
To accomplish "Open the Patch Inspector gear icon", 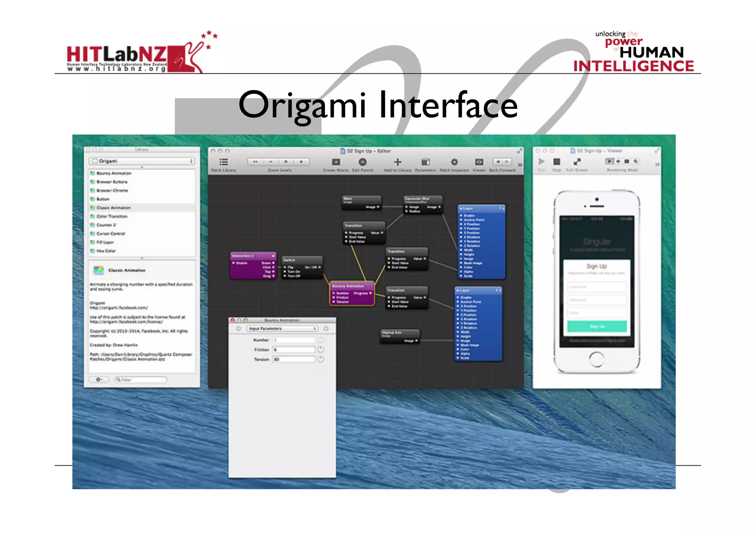I will point(454,162).
